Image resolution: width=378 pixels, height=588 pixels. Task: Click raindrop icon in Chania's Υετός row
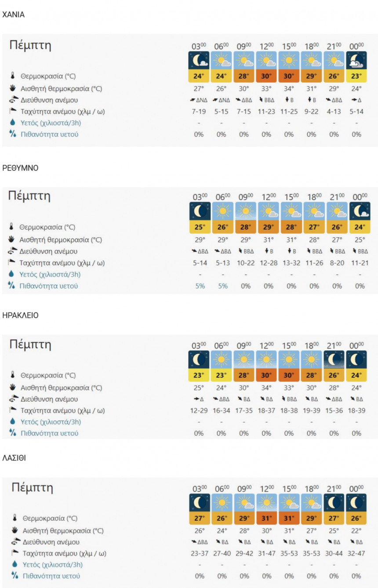pyautogui.click(x=14, y=123)
